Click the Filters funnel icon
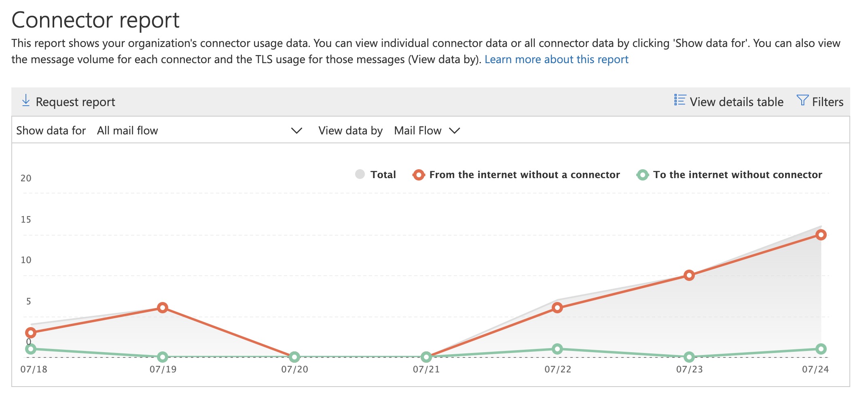868x404 pixels. pyautogui.click(x=802, y=100)
